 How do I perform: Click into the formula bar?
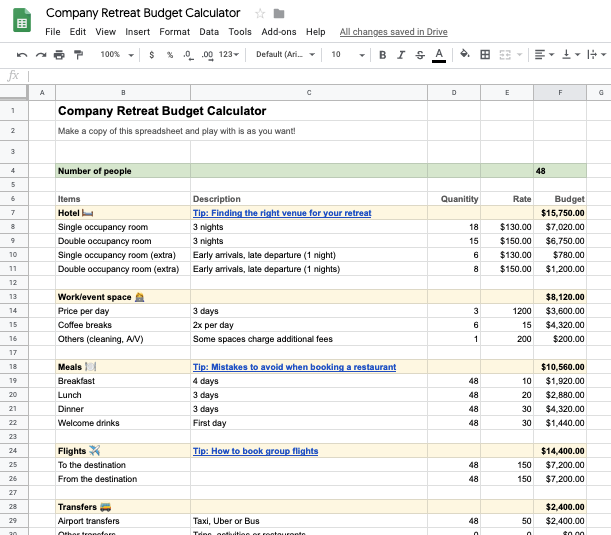pos(320,76)
